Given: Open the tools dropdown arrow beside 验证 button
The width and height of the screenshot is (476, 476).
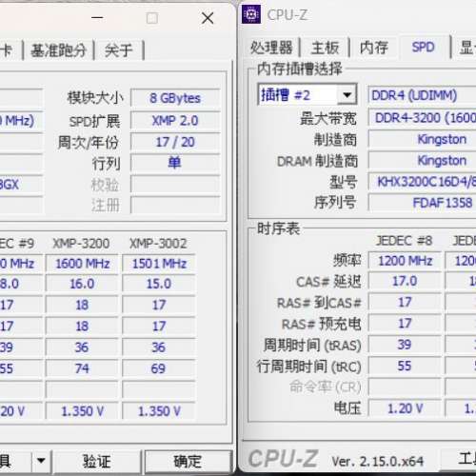Looking at the screenshot, I should (x=41, y=460).
